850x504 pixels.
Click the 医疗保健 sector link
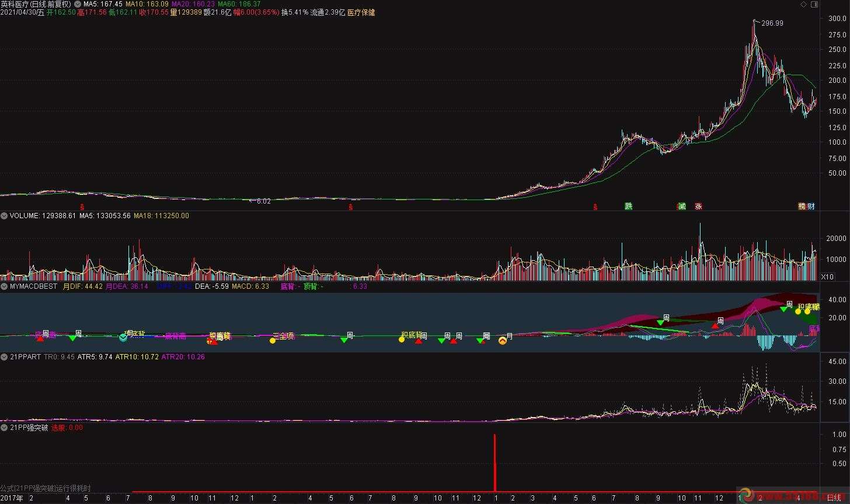(361, 12)
